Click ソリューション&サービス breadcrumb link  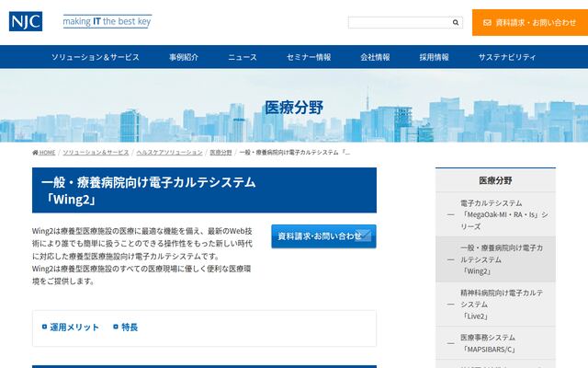(x=96, y=153)
